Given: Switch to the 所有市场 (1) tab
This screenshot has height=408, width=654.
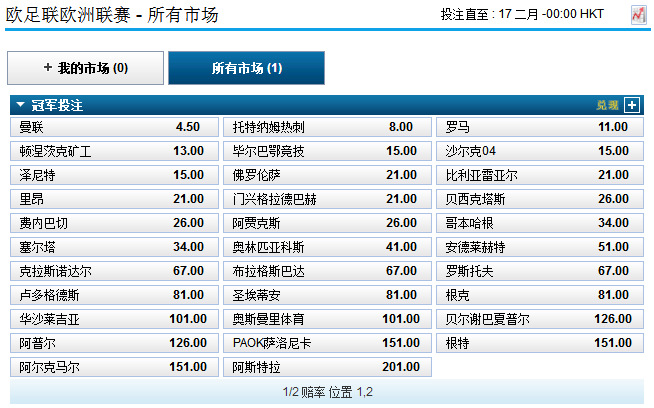Looking at the screenshot, I should (x=247, y=68).
